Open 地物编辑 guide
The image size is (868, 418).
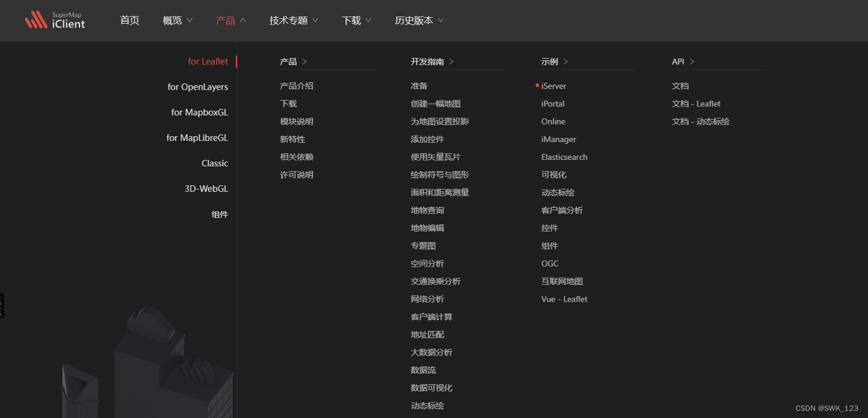427,228
